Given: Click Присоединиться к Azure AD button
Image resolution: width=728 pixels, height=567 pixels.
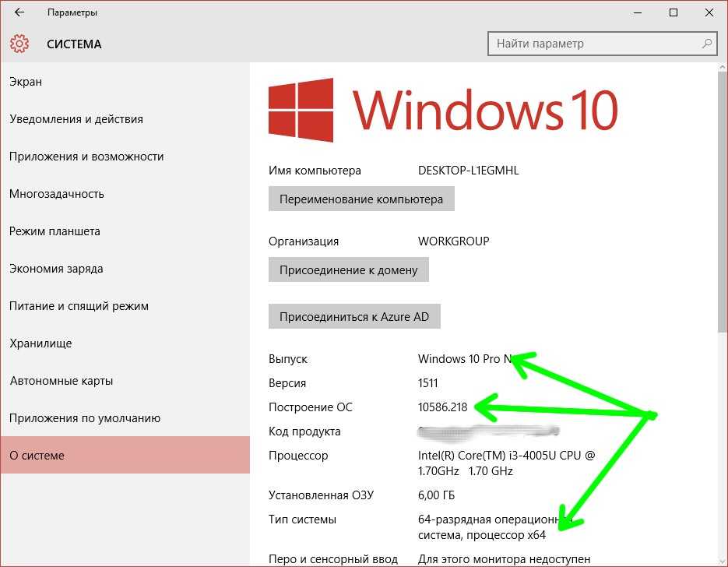Looking at the screenshot, I should coord(354,317).
